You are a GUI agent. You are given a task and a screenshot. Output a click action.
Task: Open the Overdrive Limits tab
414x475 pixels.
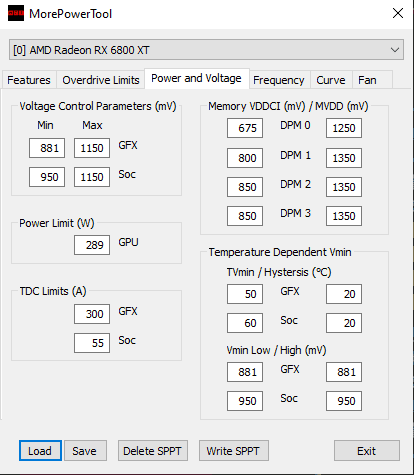point(101,80)
